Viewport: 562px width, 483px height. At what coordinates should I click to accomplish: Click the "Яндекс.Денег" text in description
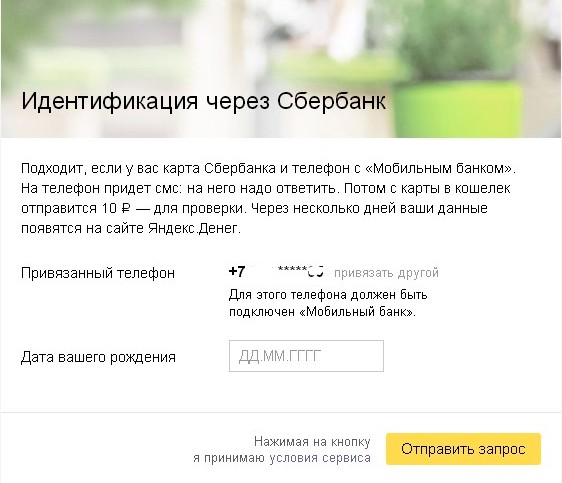[193, 228]
